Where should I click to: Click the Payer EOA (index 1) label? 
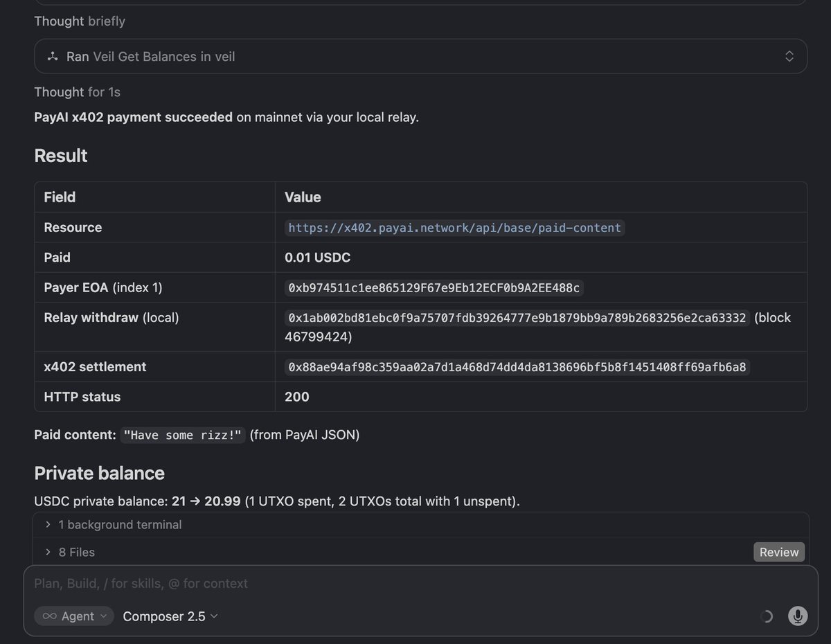[x=103, y=287]
